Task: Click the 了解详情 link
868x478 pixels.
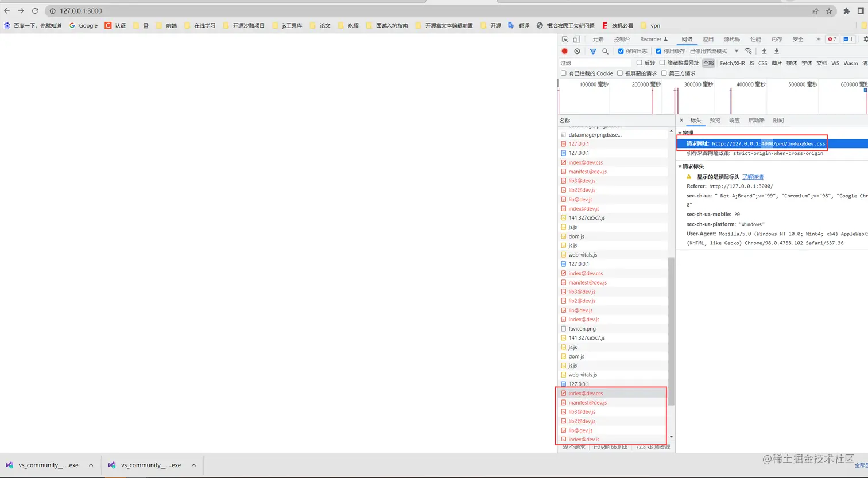Action: pos(753,177)
